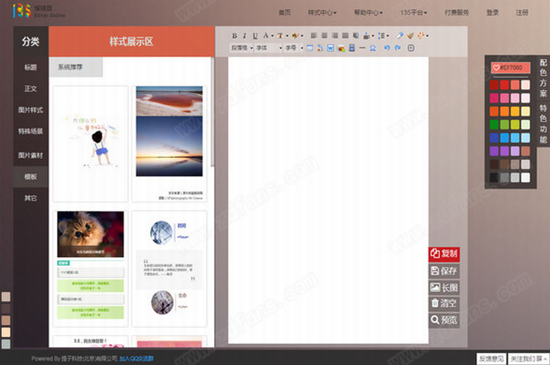Open the paragraph format dropdown
Viewport: 550px width, 365px height.
coord(241,48)
